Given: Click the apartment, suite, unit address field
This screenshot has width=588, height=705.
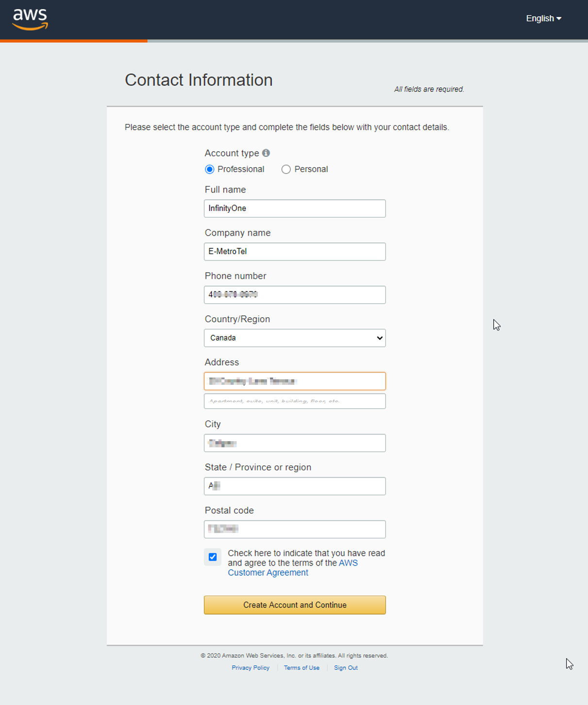Looking at the screenshot, I should pyautogui.click(x=295, y=401).
